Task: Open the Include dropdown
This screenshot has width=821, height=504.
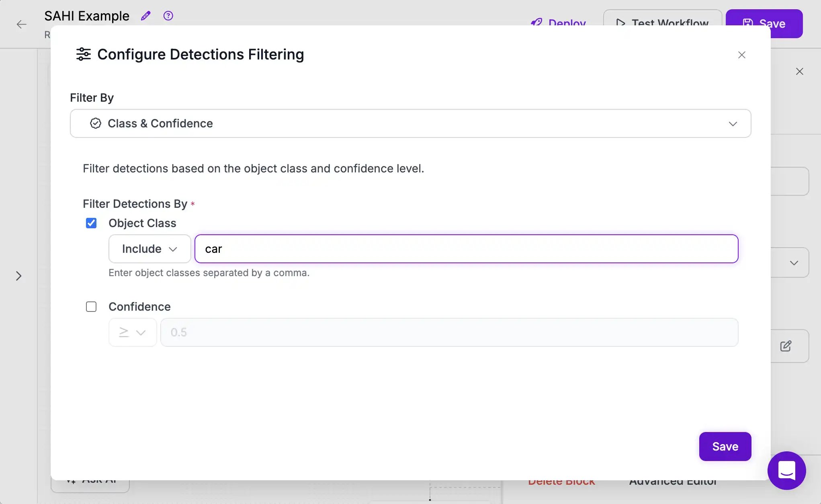Action: (149, 249)
